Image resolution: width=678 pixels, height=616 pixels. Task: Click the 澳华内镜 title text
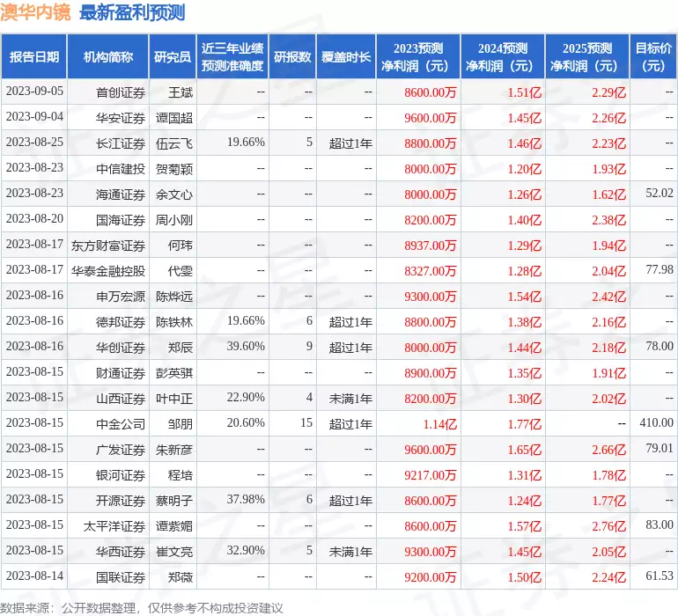point(35,12)
